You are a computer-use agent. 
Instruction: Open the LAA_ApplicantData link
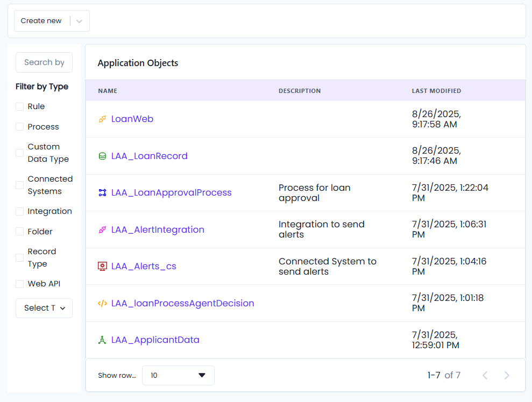tap(155, 340)
